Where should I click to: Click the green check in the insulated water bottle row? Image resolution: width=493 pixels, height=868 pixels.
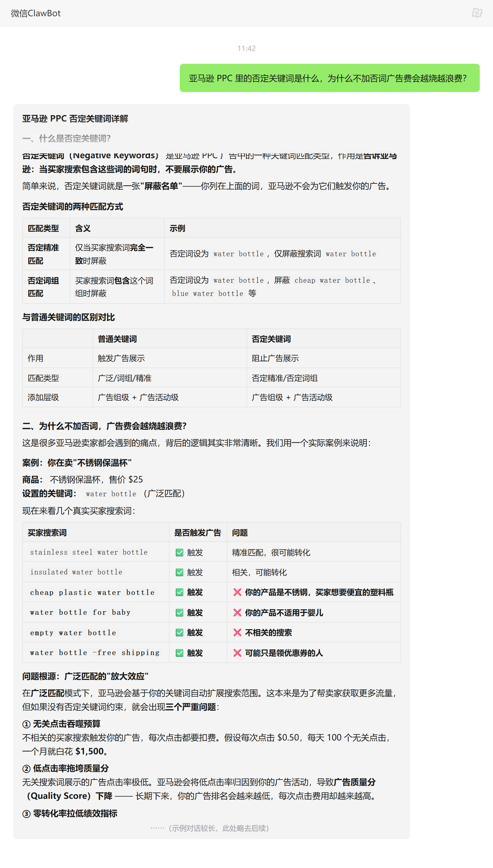click(x=179, y=572)
